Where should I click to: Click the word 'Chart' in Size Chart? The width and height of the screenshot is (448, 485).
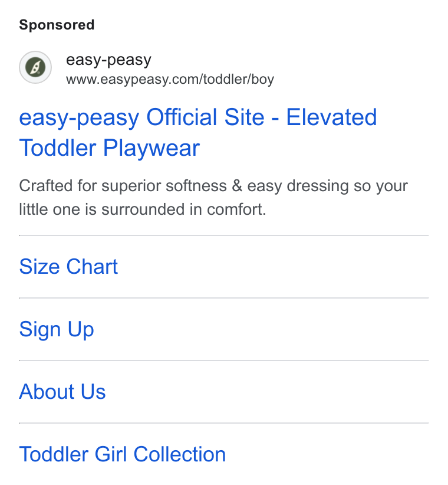(92, 267)
